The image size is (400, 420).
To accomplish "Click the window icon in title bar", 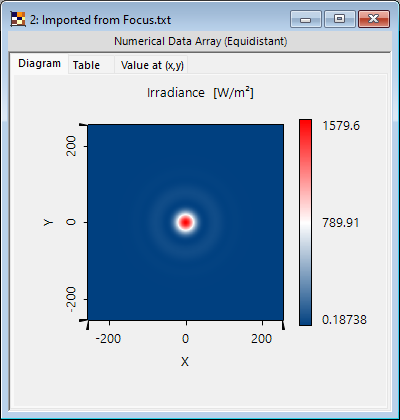I will 18,19.
